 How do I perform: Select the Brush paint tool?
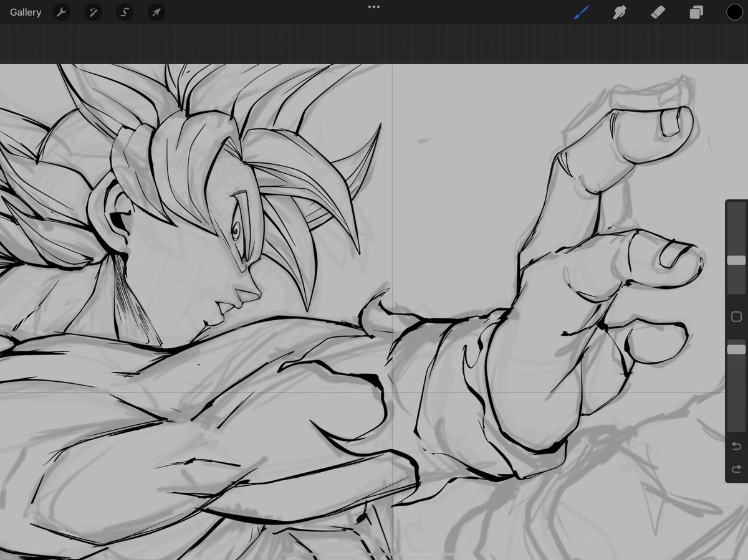click(x=581, y=12)
